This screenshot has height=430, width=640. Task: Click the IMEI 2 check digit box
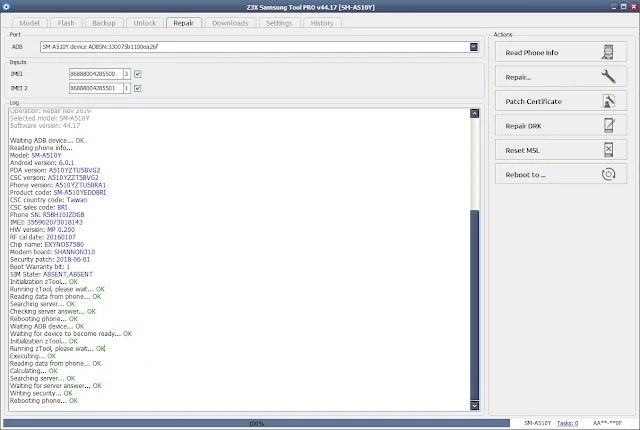pyautogui.click(x=127, y=88)
